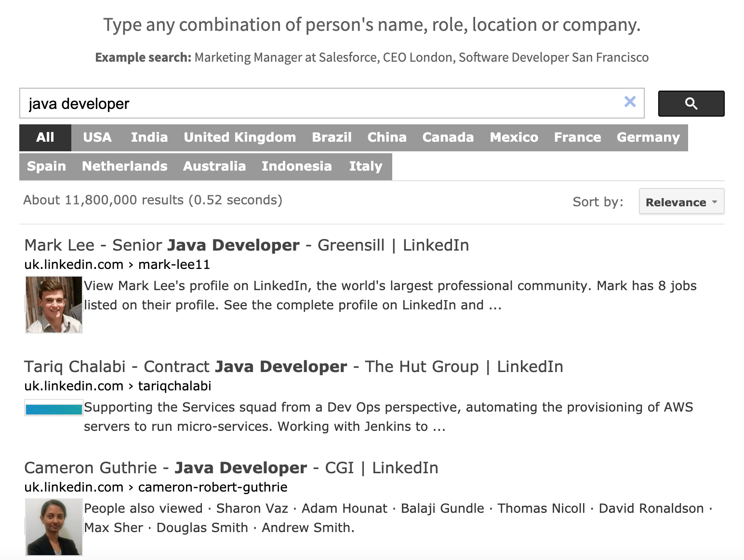This screenshot has width=744, height=560.
Task: Click the magnifying glass search icon
Action: point(691,103)
